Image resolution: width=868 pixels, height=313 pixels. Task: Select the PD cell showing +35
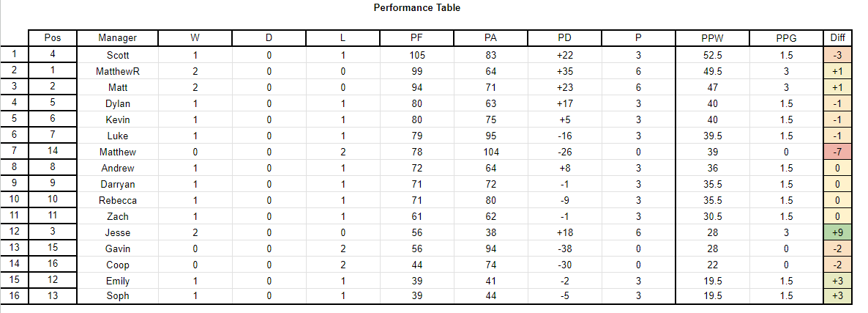(x=565, y=71)
